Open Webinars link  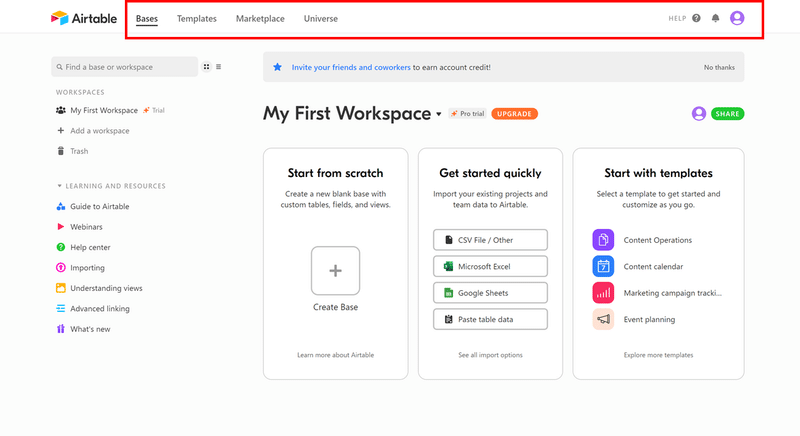pyautogui.click(x=86, y=227)
